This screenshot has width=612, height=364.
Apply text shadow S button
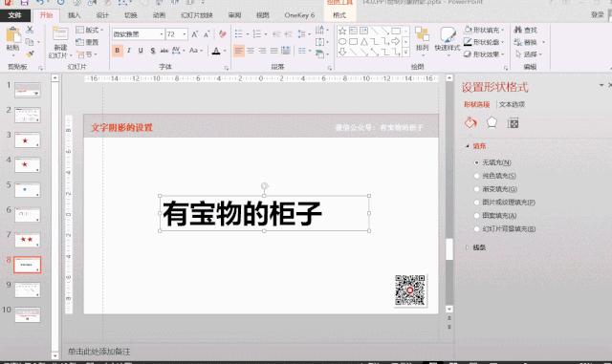153,51
